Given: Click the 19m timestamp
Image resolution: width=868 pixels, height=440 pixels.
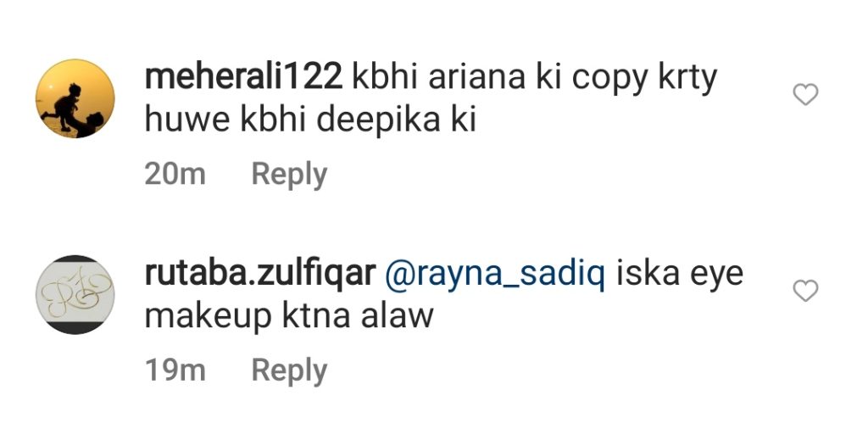Looking at the screenshot, I should [175, 370].
